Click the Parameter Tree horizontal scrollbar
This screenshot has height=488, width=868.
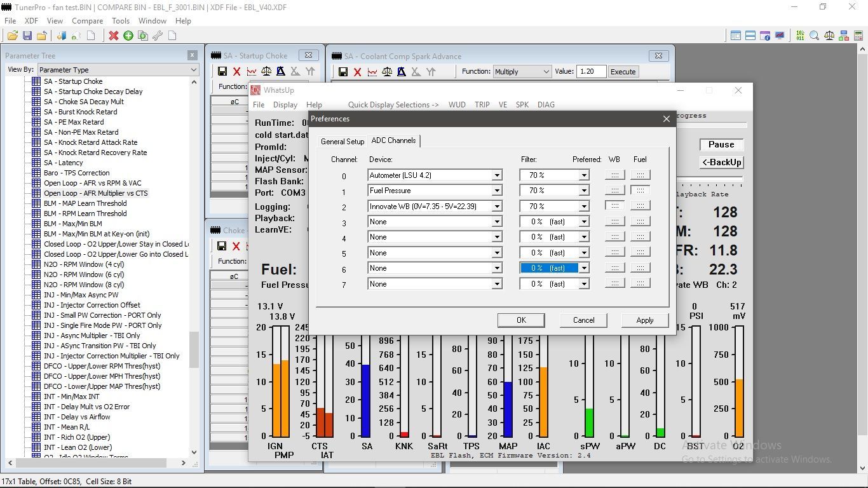coord(95,463)
